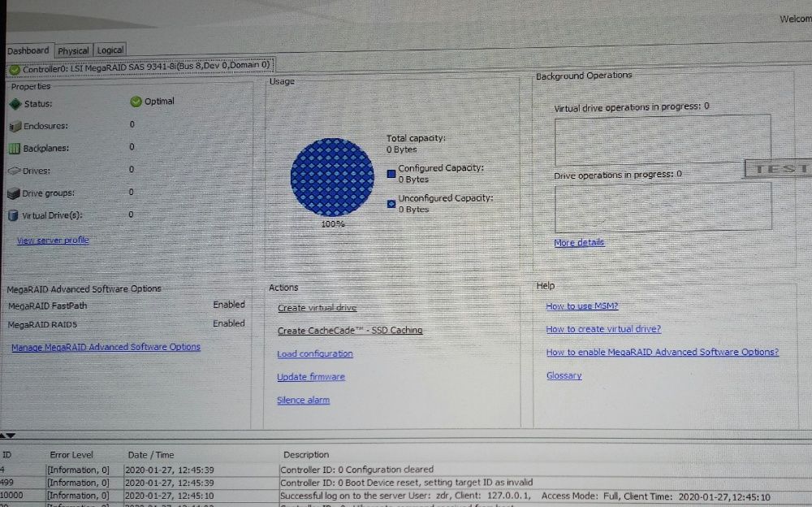This screenshot has width=812, height=507.
Task: Click the virtual drive operations list box
Action: coord(663,140)
